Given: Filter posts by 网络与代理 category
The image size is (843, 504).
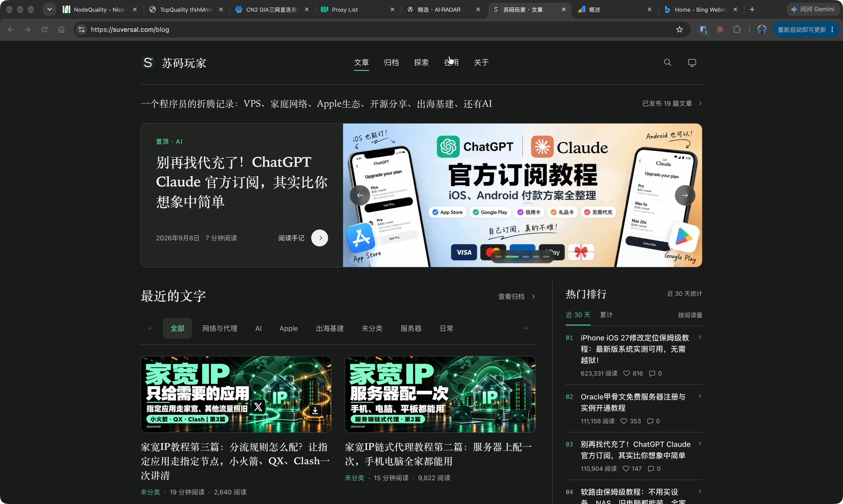Looking at the screenshot, I should tap(220, 328).
